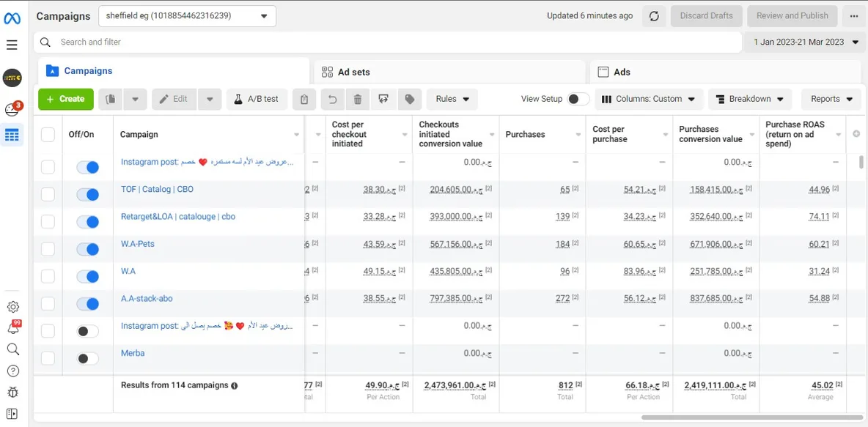Open Purchases column header sort arrow
The image size is (868, 427).
click(x=579, y=135)
